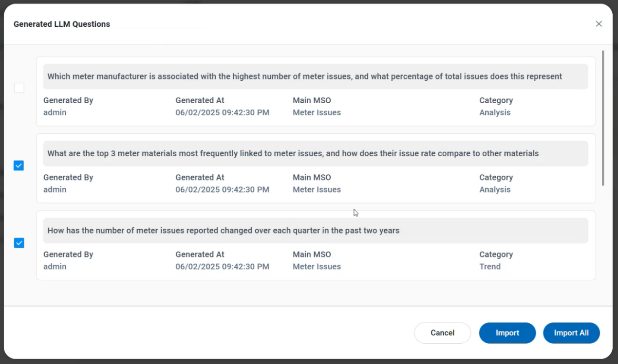Viewport: 618px width, 364px height.
Task: Click the top 3 meter materials question text
Action: pyautogui.click(x=293, y=153)
